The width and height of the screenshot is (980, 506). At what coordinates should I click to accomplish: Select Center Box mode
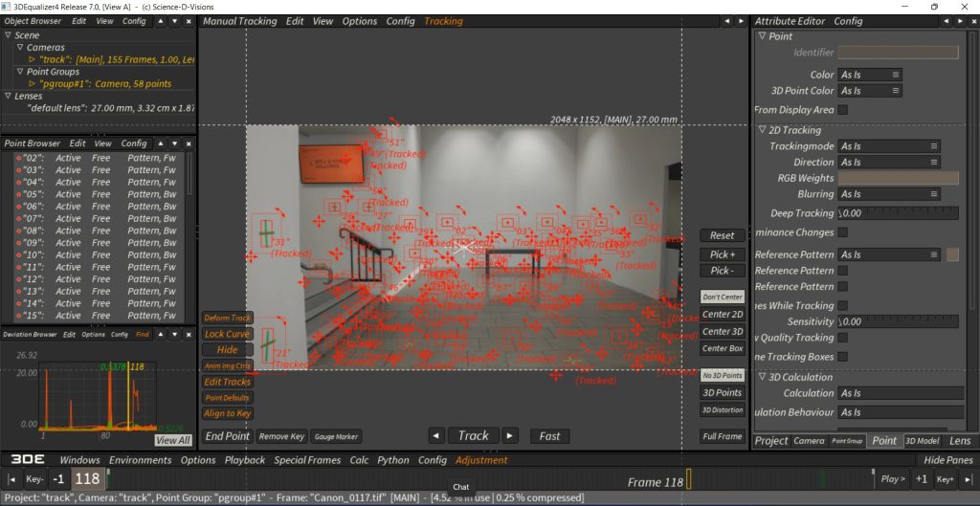[722, 348]
